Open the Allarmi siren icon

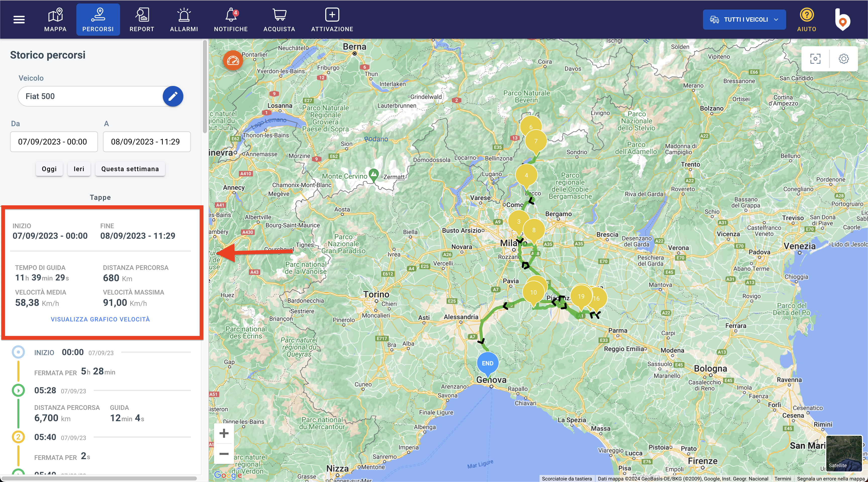coord(184,20)
